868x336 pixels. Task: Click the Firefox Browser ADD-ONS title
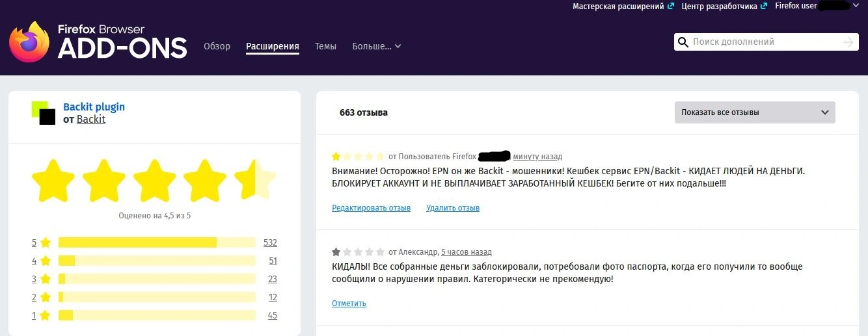pyautogui.click(x=122, y=42)
